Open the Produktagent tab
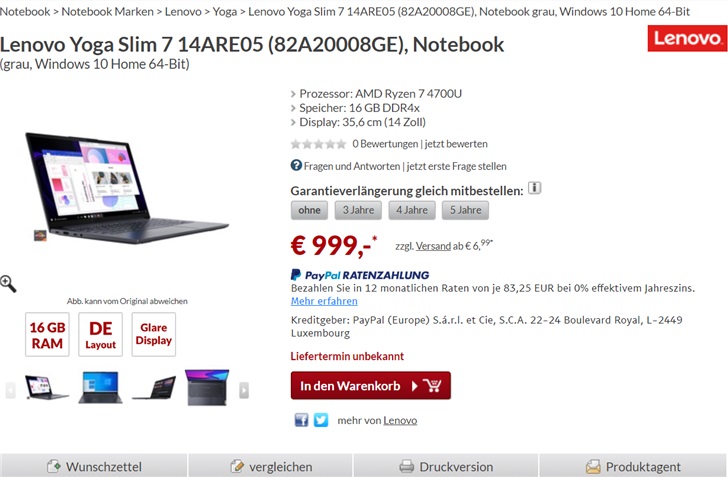This screenshot has width=728, height=477. tap(633, 466)
